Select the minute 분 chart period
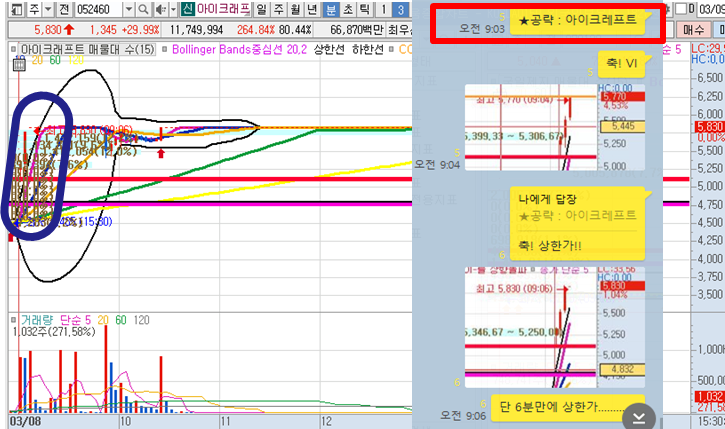The height and width of the screenshot is (429, 725). 331,9
